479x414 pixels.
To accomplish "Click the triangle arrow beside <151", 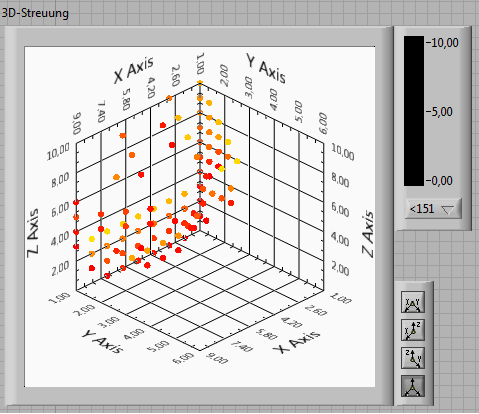I will coord(447,210).
